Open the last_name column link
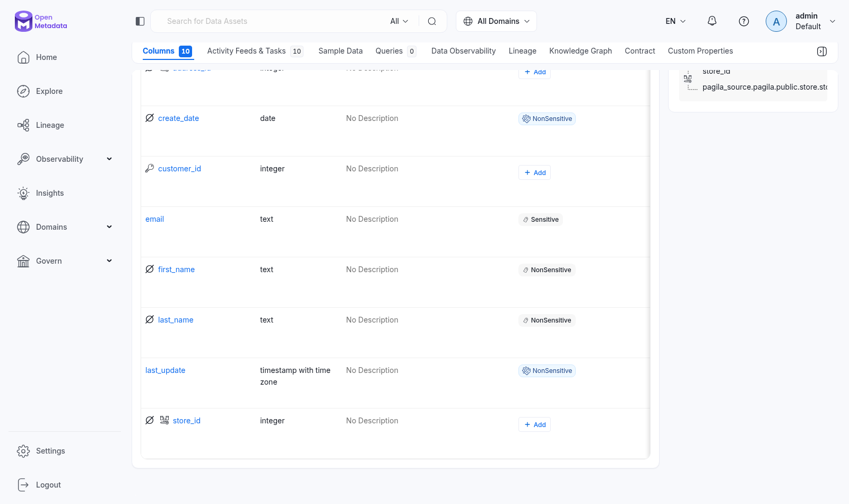This screenshot has height=504, width=849. (176, 320)
